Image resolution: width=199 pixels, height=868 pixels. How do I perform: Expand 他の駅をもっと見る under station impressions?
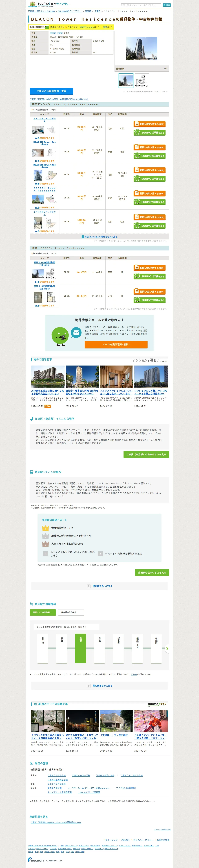[x=99, y=586]
